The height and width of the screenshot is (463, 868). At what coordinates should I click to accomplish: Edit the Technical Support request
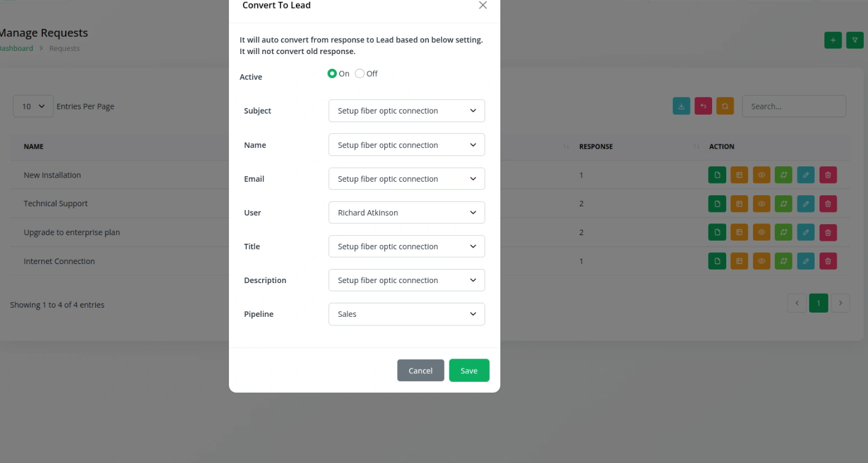(806, 203)
